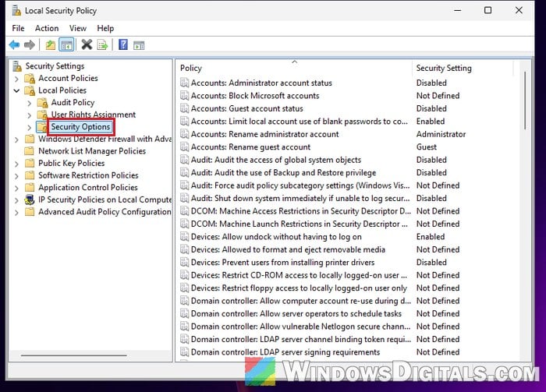546x392 pixels.
Task: Click the vertical scrollbar of the policy list
Action: click(524, 101)
